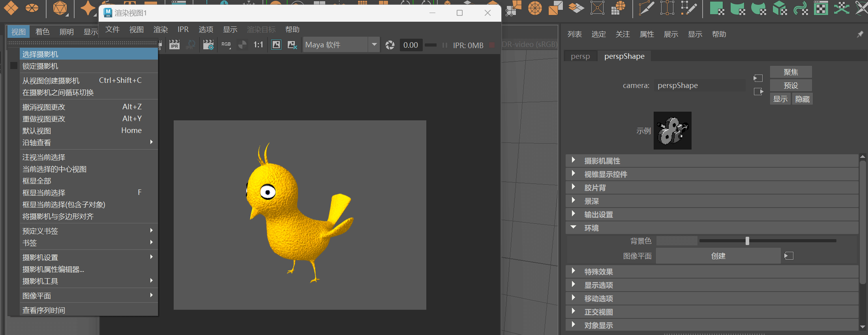Screen dimensions: 868x335
Task: Expand the 显示选项 section
Action: click(712, 285)
